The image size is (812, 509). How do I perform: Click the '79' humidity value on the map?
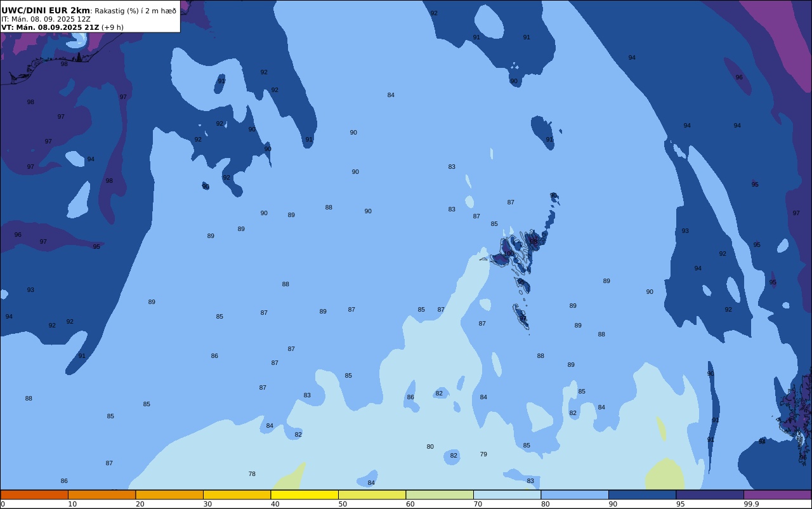[x=483, y=454]
